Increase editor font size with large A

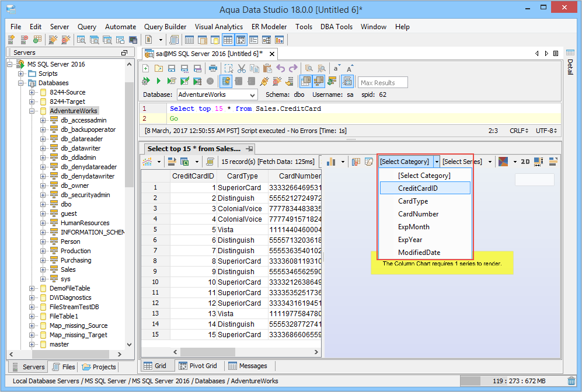350,69
